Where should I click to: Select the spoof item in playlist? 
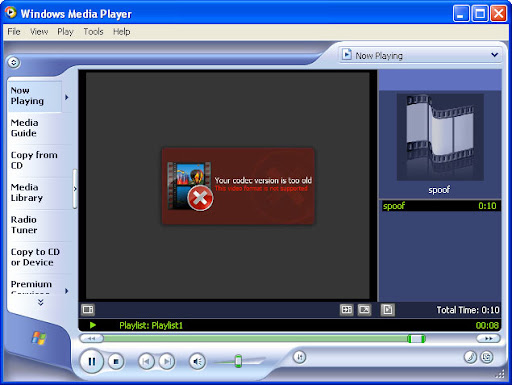(x=440, y=206)
